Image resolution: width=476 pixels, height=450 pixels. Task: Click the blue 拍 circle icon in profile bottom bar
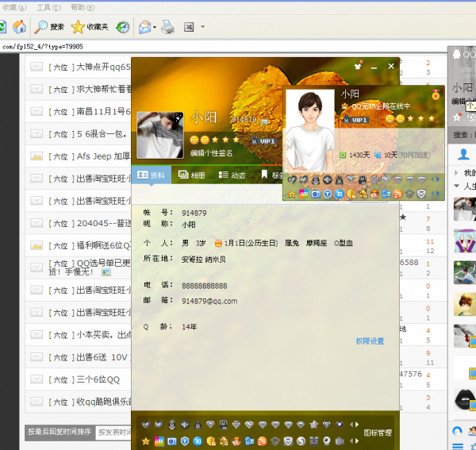point(198,441)
